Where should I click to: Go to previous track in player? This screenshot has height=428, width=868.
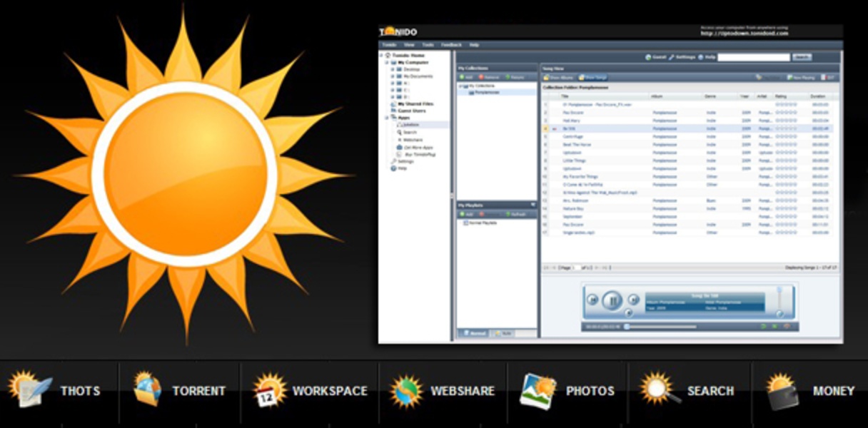(x=592, y=300)
